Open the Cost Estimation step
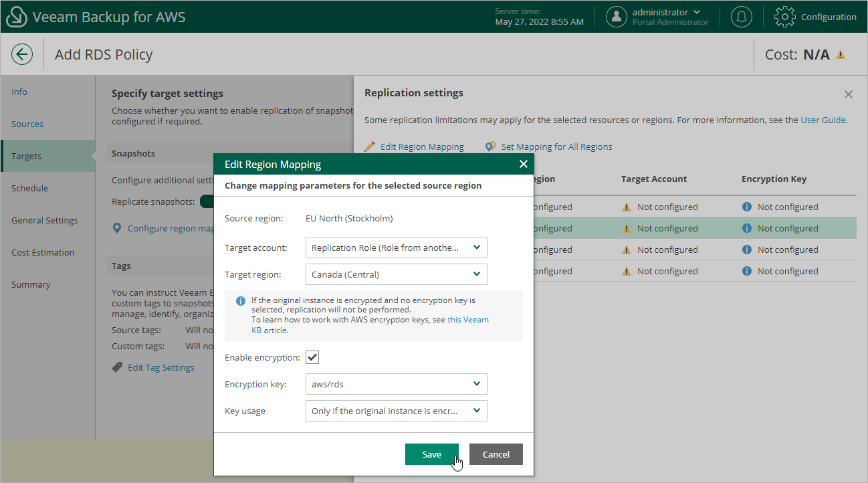868x483 pixels. [42, 252]
